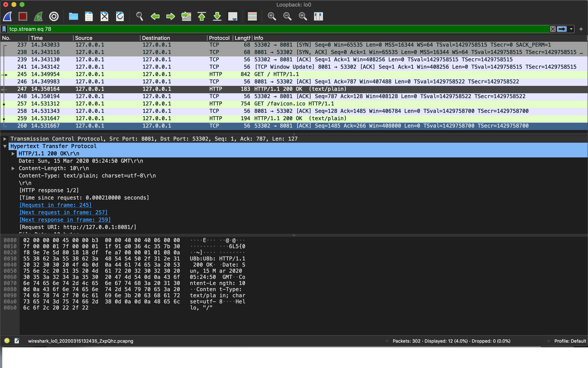Click Profile: Default in the status bar

coord(570,341)
